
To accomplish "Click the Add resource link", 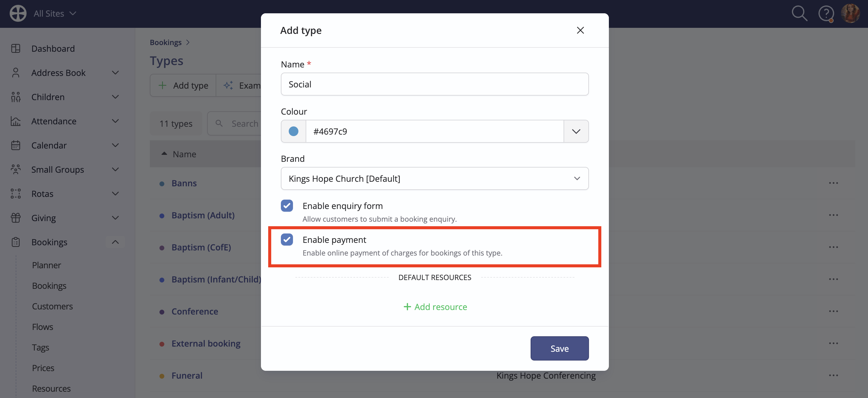I will click(435, 307).
